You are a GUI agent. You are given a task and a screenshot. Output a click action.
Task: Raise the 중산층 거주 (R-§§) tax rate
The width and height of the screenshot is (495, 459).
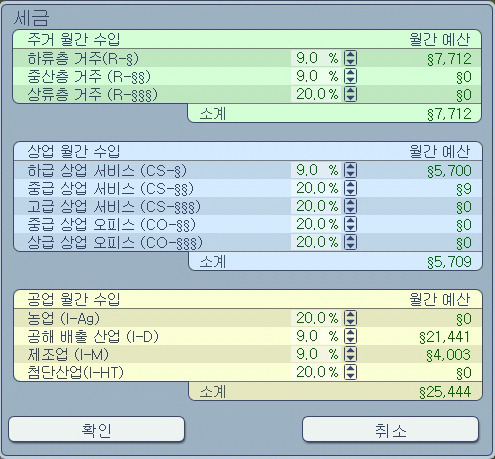(x=350, y=72)
